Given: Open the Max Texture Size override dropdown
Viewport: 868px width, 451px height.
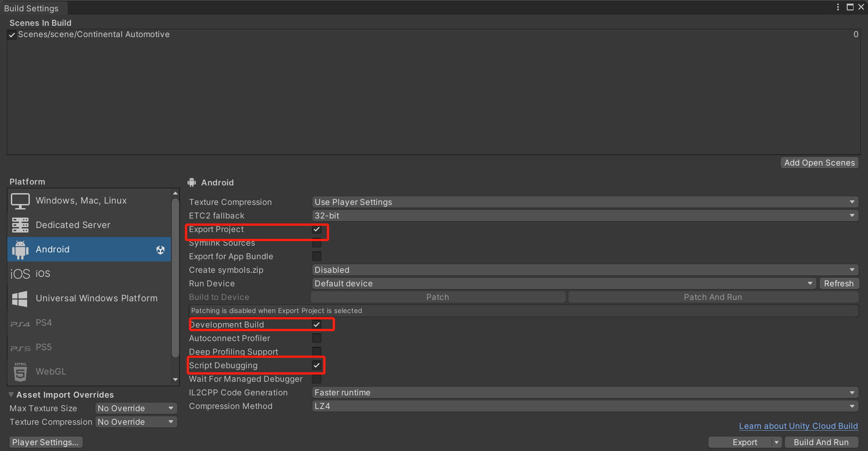Looking at the screenshot, I should [136, 408].
